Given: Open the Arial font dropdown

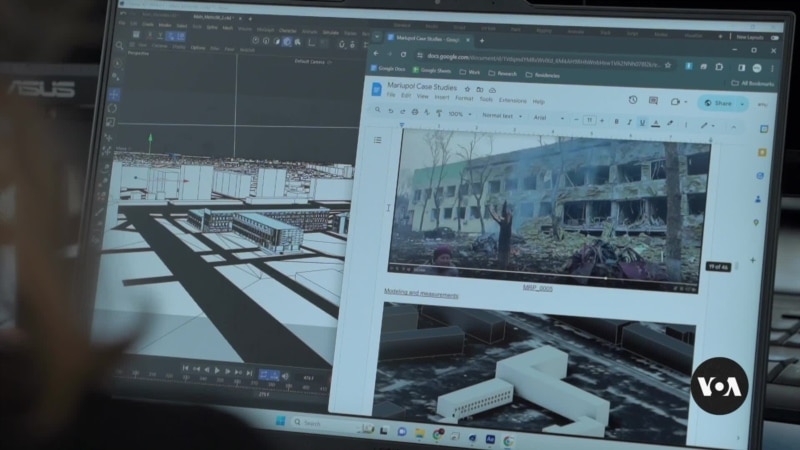Looking at the screenshot, I should click(548, 118).
